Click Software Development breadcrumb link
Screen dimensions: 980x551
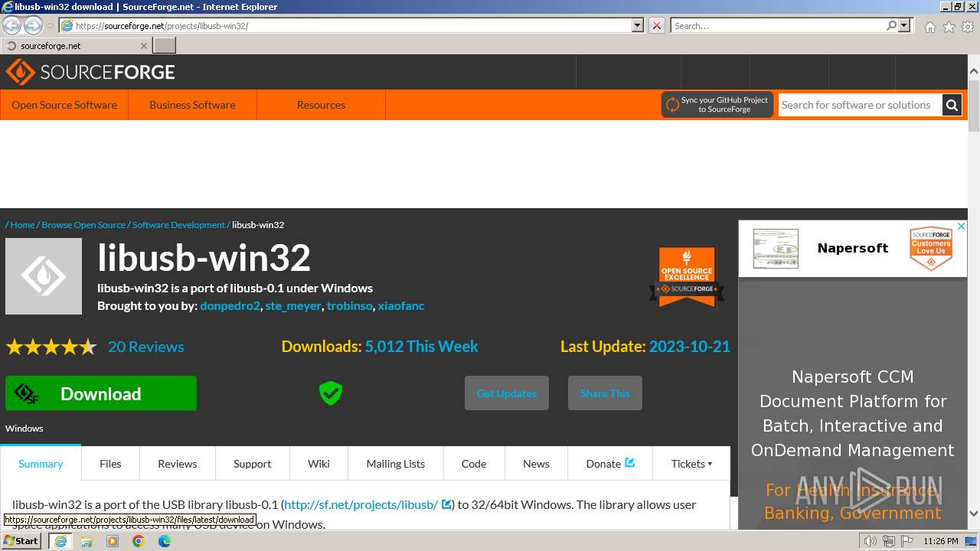(178, 224)
